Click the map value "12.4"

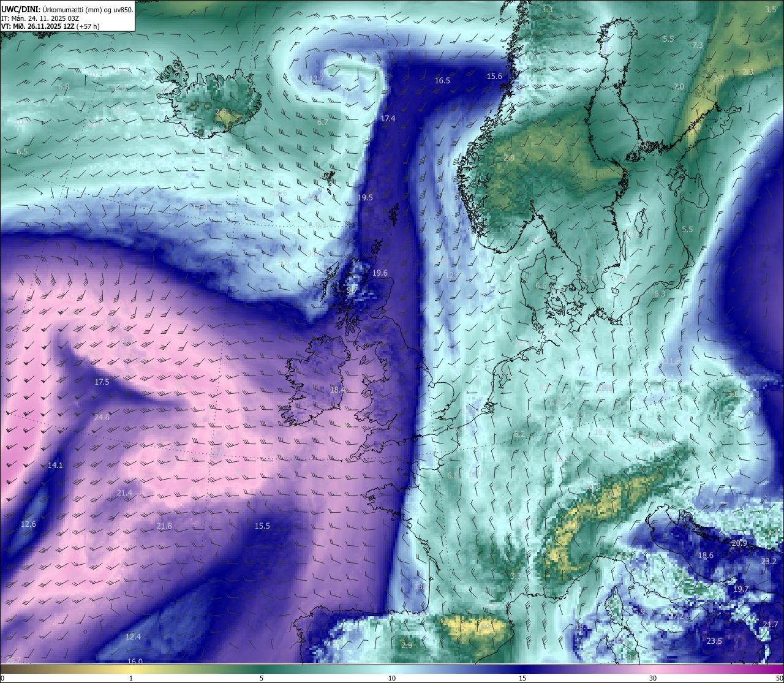point(133,636)
